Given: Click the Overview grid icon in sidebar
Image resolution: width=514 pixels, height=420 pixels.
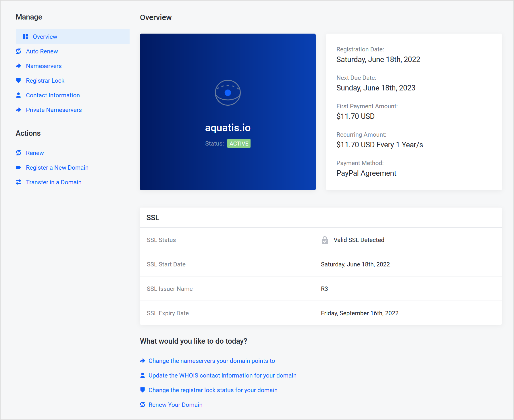Looking at the screenshot, I should [x=25, y=36].
